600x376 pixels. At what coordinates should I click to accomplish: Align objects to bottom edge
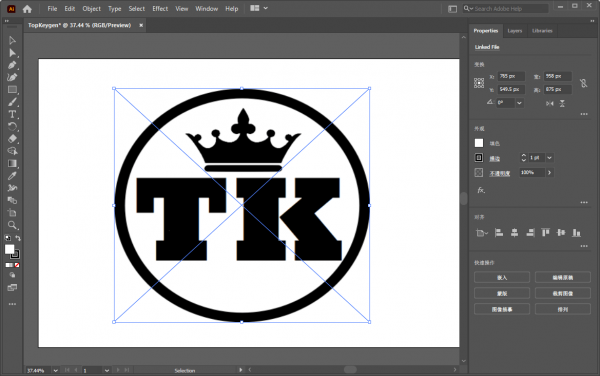tap(577, 233)
